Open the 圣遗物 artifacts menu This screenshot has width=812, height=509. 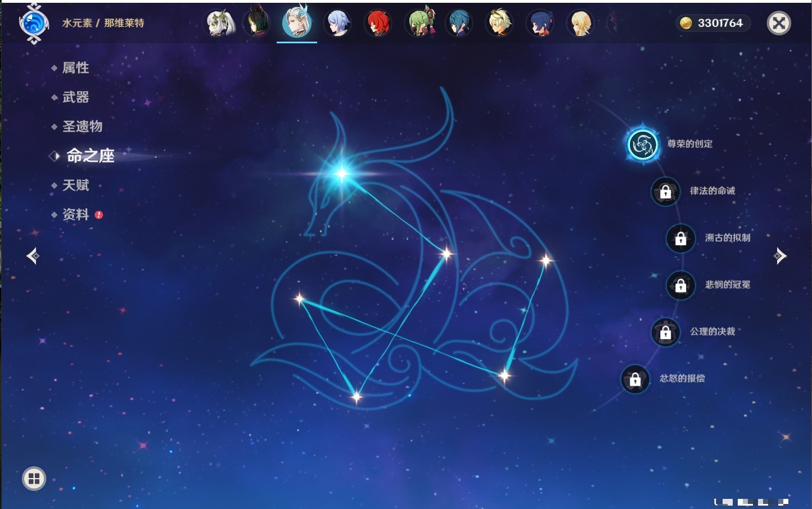pos(82,127)
